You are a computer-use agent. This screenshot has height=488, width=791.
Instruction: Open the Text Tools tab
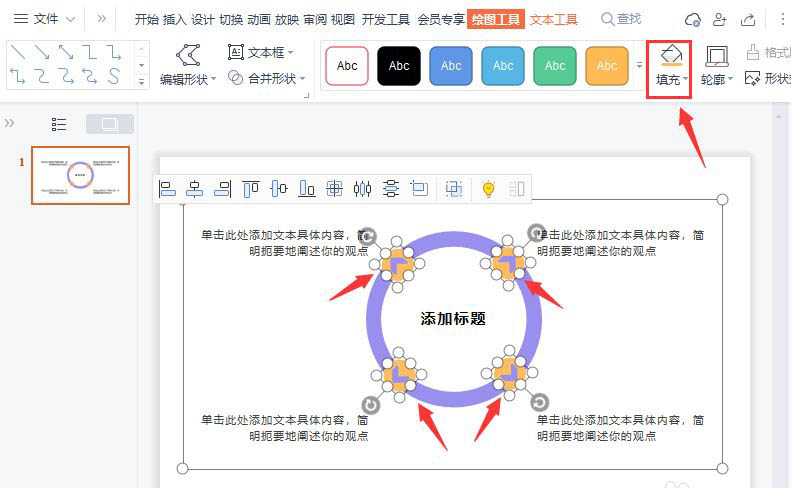553,19
